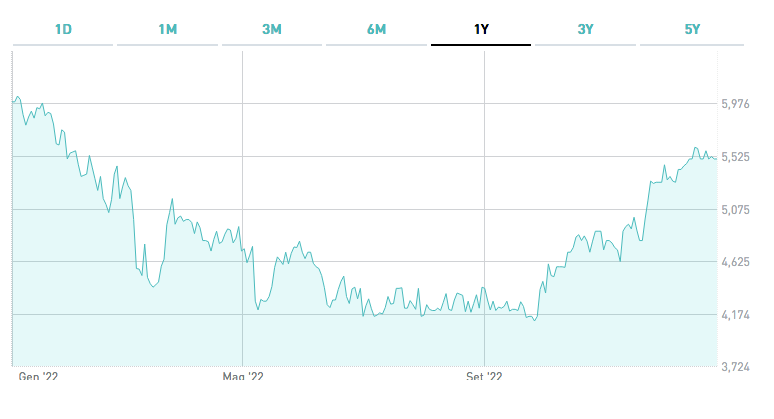Choose the 3M chart period

[272, 29]
